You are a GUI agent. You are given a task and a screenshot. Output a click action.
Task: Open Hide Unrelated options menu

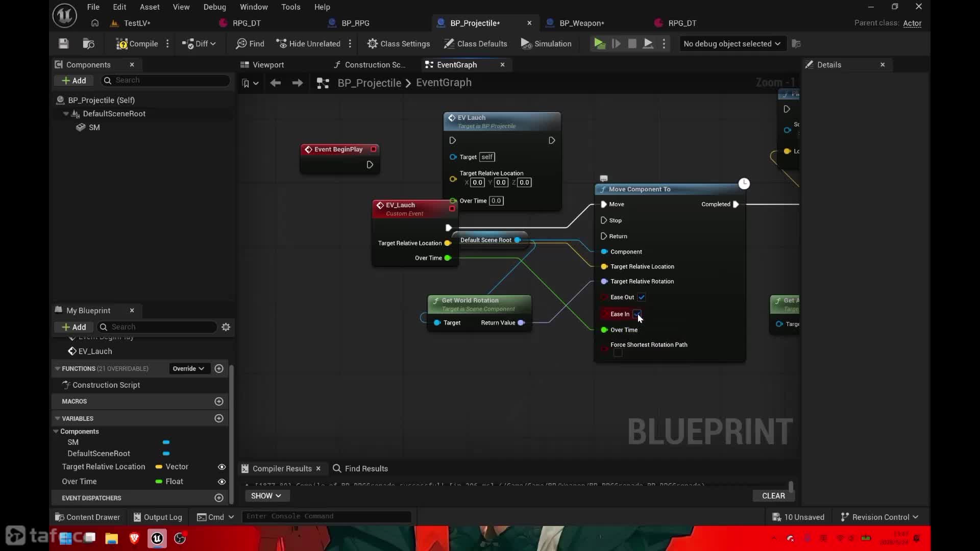point(350,44)
